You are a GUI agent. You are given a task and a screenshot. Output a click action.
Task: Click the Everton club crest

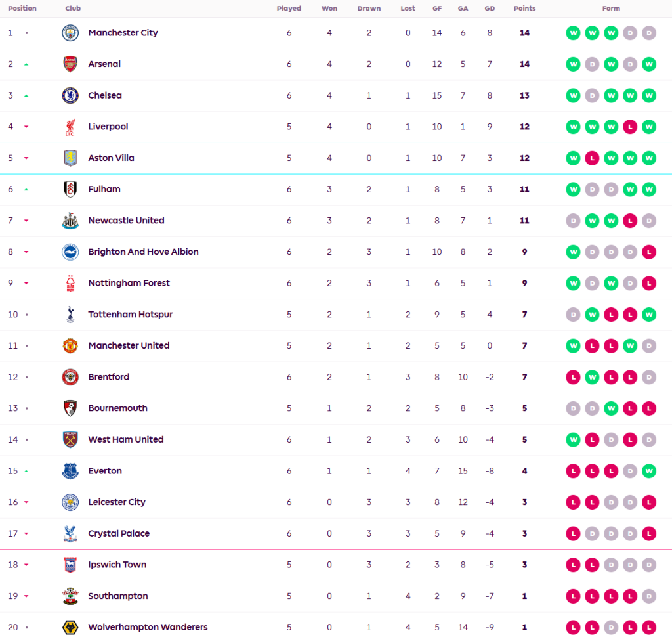click(70, 471)
